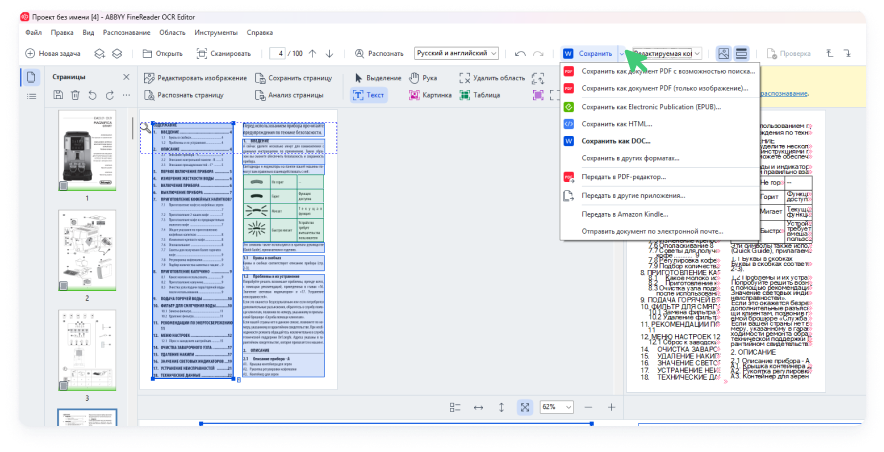Toggle the image pane view button
The width and height of the screenshot is (884, 452).
(x=723, y=54)
